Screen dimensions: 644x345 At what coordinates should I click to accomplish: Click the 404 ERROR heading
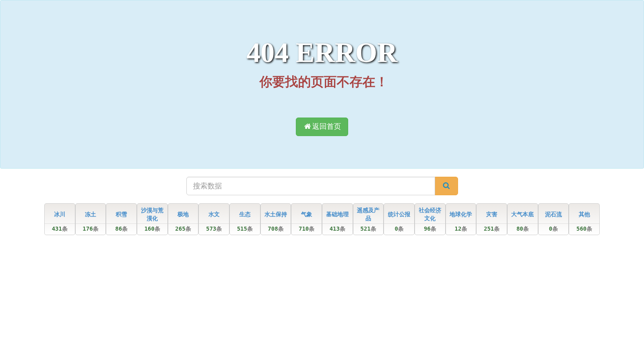[x=322, y=53]
